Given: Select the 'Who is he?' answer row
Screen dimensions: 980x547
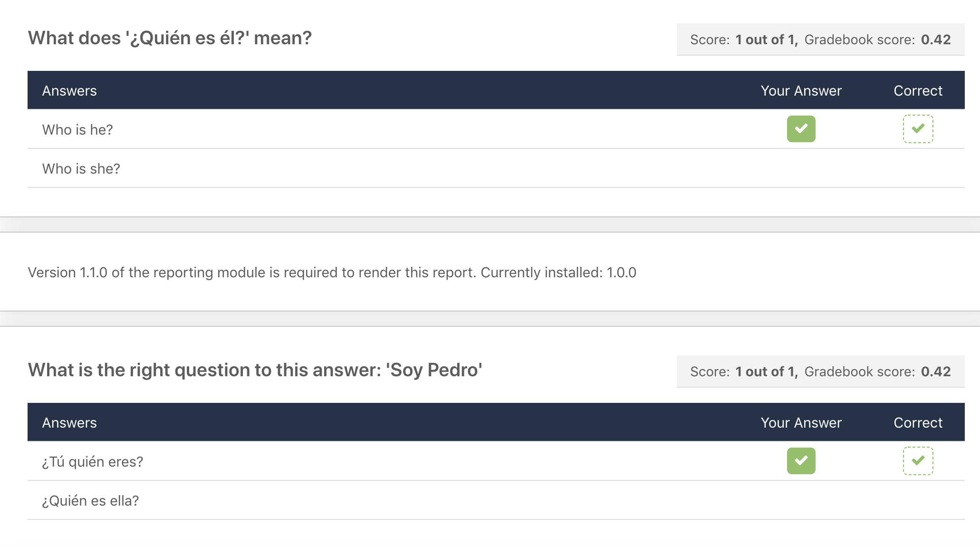Looking at the screenshot, I should click(x=496, y=129).
